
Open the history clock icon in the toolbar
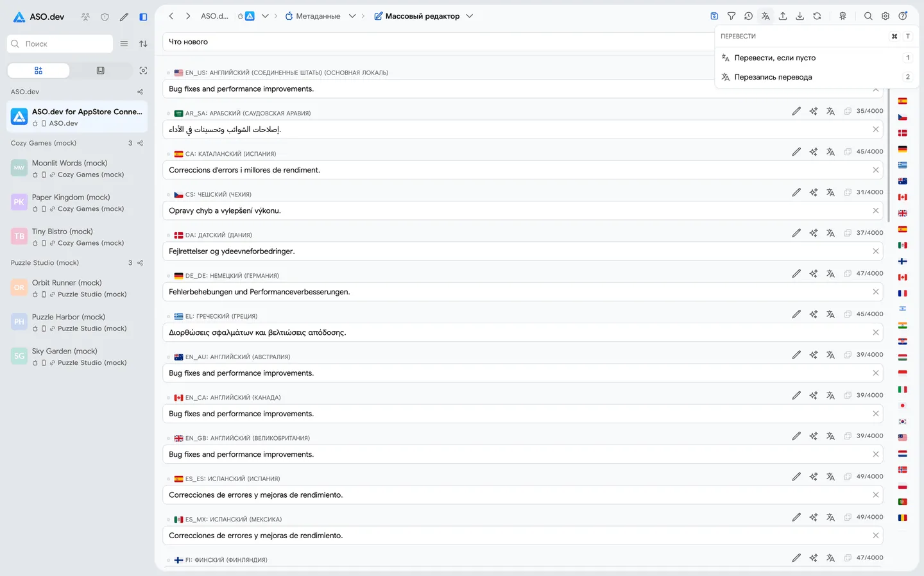point(748,16)
